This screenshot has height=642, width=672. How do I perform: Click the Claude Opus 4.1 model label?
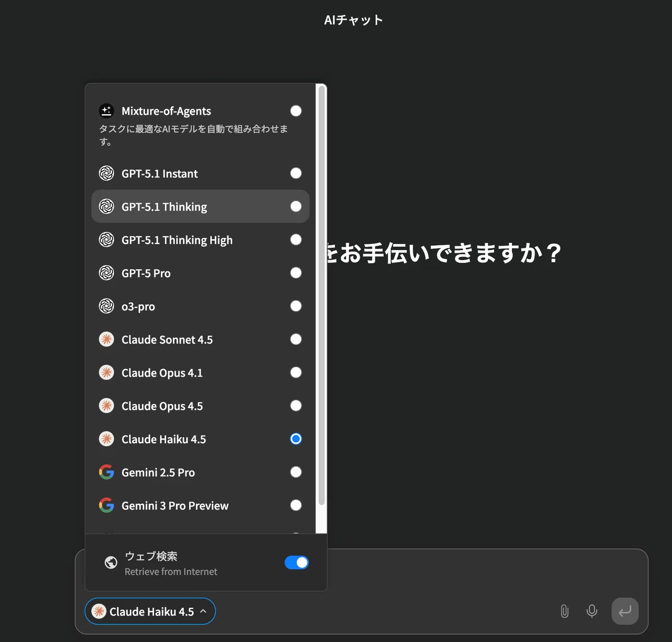point(162,373)
